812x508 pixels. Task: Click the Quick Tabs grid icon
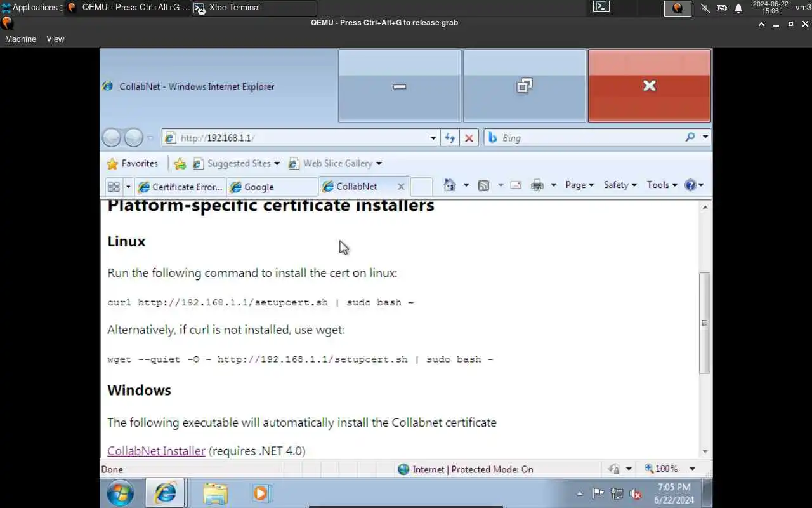(114, 187)
